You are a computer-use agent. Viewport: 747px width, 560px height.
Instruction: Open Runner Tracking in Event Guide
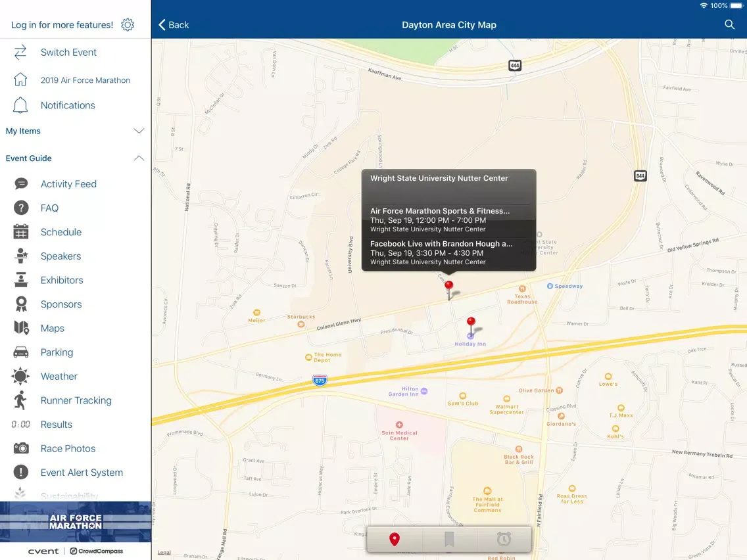75,400
